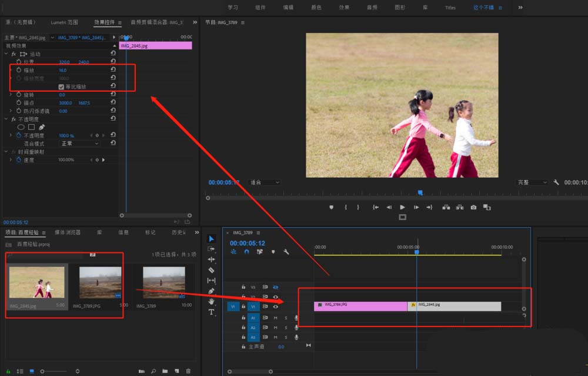Click the ellipse mask tool under 不透明度
This screenshot has height=376, width=588.
(21, 127)
